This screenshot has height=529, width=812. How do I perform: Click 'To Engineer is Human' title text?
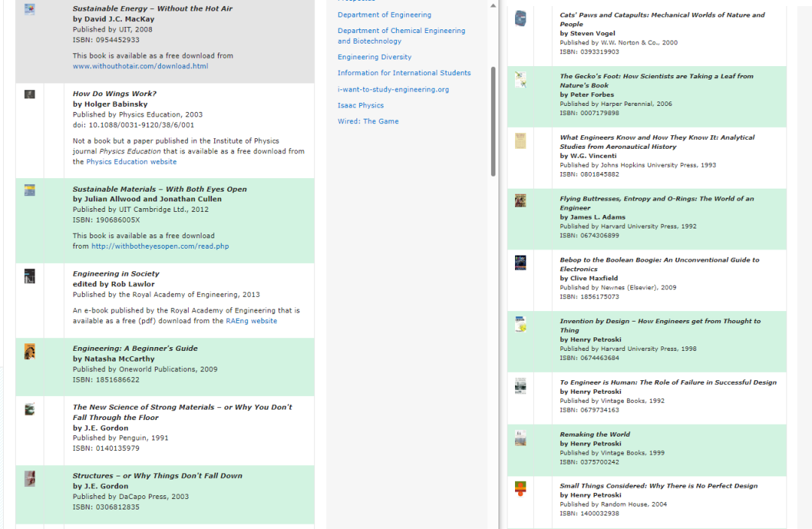[x=668, y=382]
